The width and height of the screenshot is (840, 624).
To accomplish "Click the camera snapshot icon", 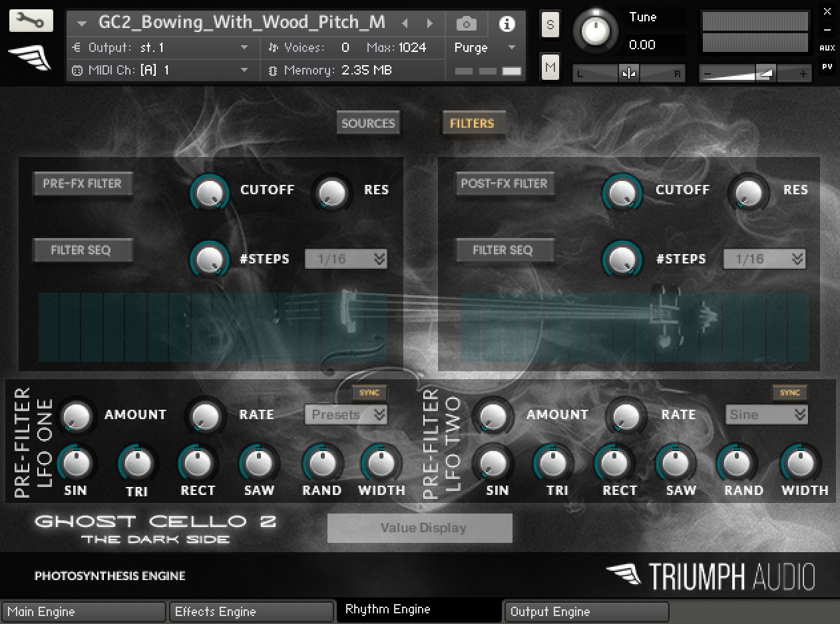I will pyautogui.click(x=466, y=24).
